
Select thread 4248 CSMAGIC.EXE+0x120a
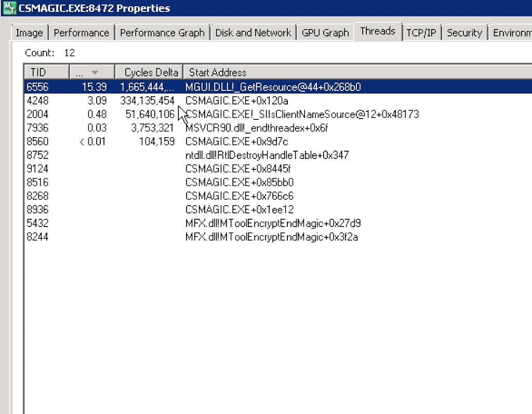[x=236, y=101]
